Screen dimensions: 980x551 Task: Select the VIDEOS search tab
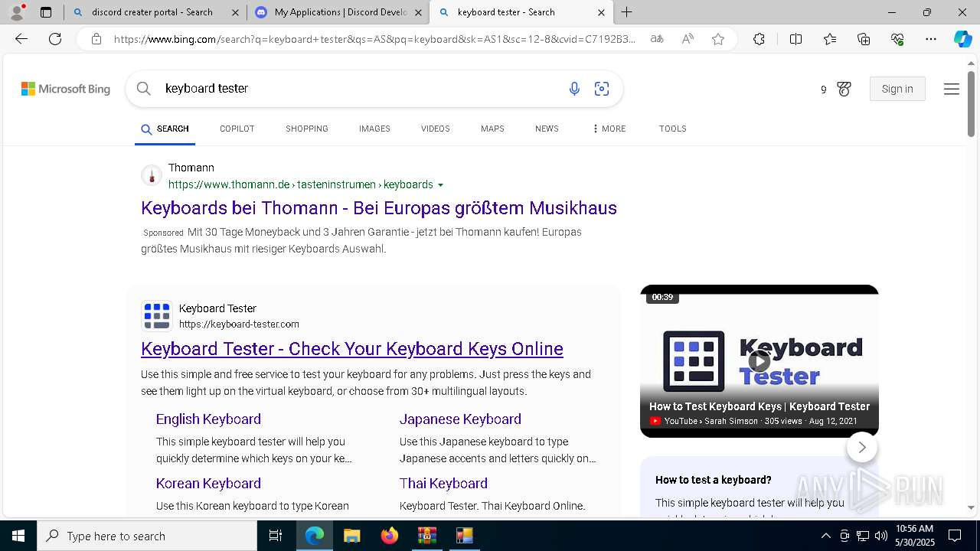coord(436,129)
